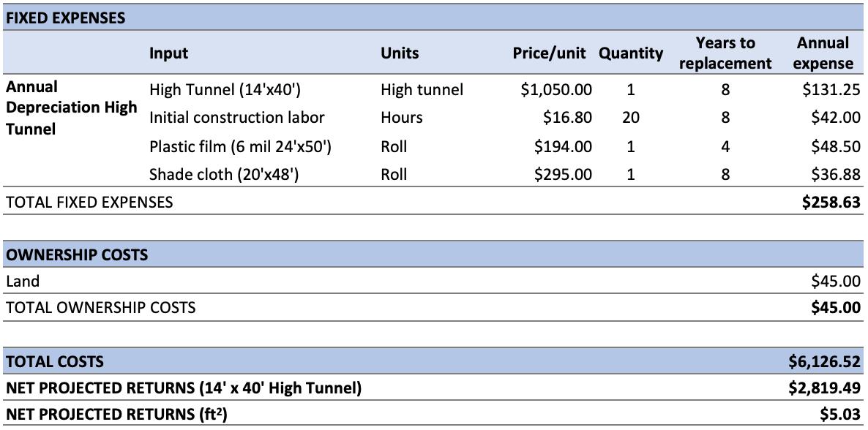Click the OWNERSHIP COSTS section header
This screenshot has width=868, height=430.
(x=77, y=255)
